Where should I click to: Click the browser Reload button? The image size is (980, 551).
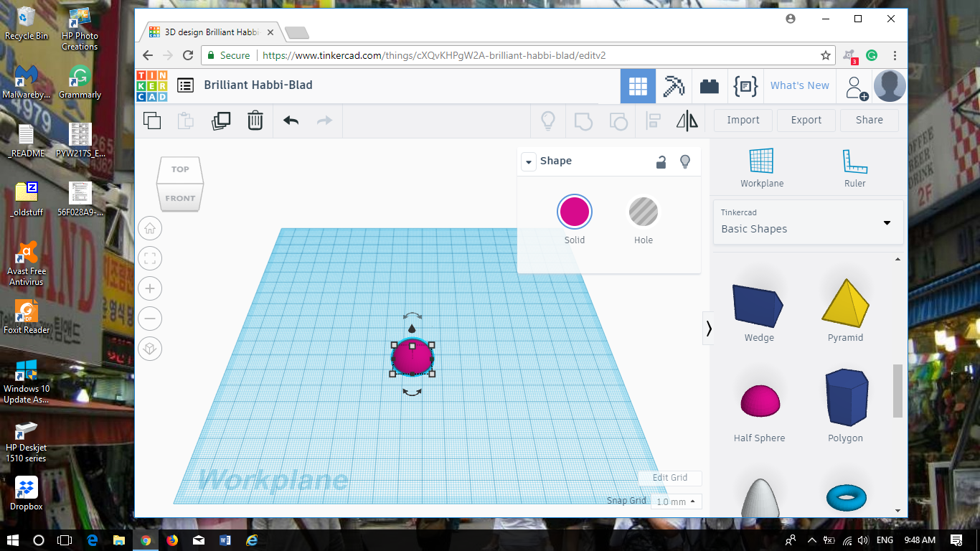tap(188, 55)
